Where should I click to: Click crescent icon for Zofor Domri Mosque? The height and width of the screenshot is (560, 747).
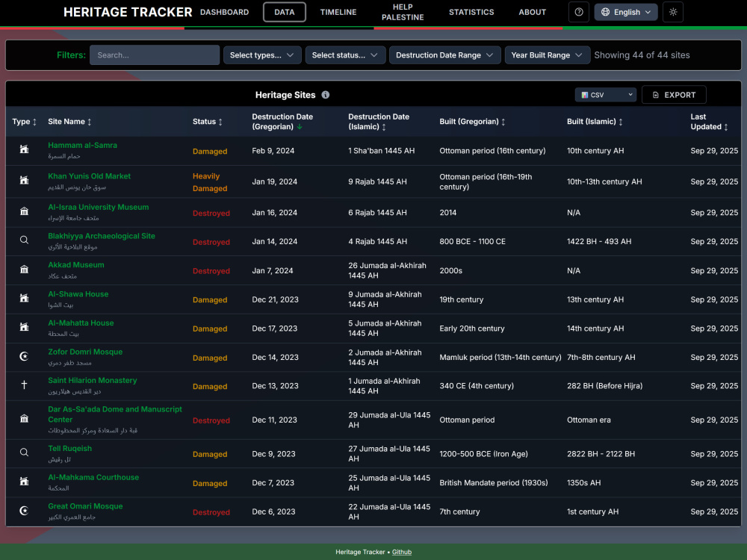[24, 355]
